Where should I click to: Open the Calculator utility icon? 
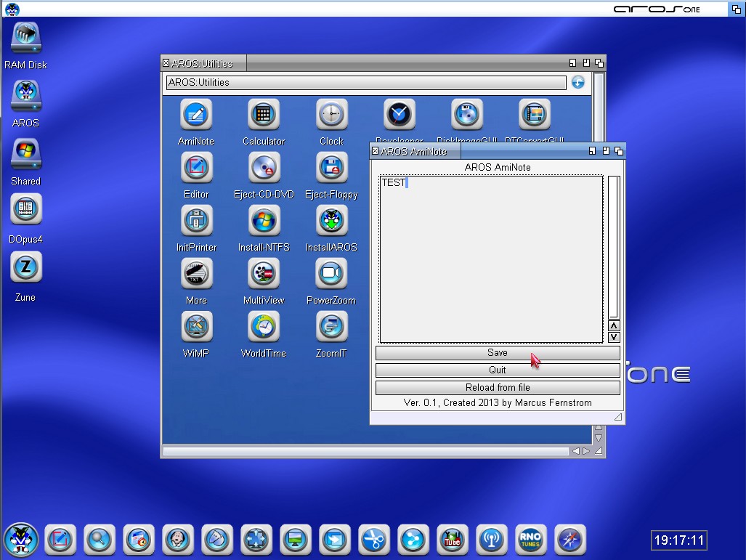pyautogui.click(x=263, y=115)
